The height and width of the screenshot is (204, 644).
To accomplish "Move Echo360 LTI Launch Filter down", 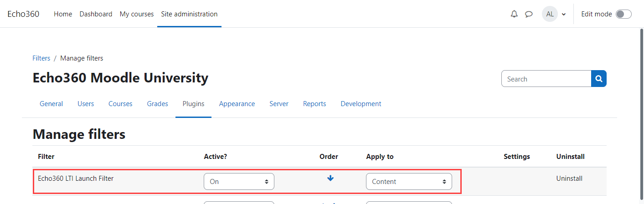I will (330, 178).
